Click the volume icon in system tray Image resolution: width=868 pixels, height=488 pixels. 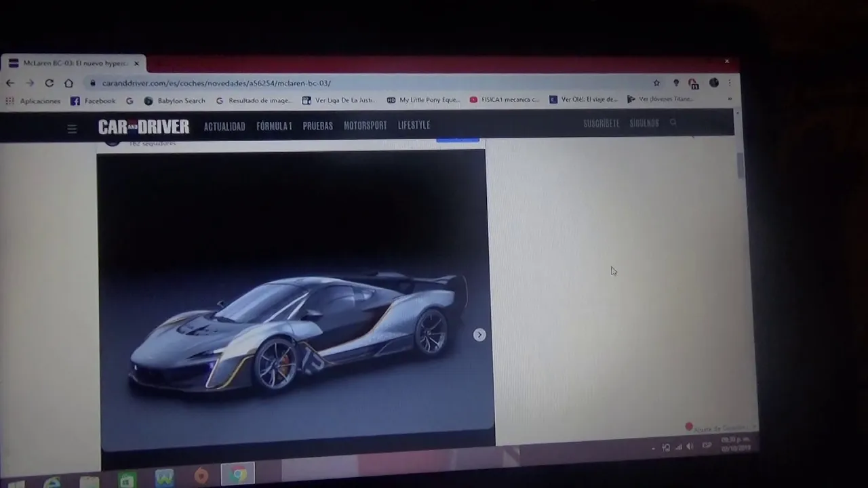point(690,447)
